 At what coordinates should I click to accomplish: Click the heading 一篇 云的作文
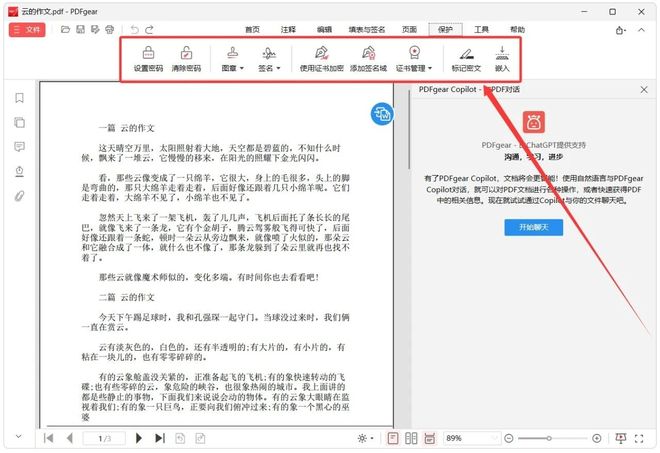tap(127, 128)
